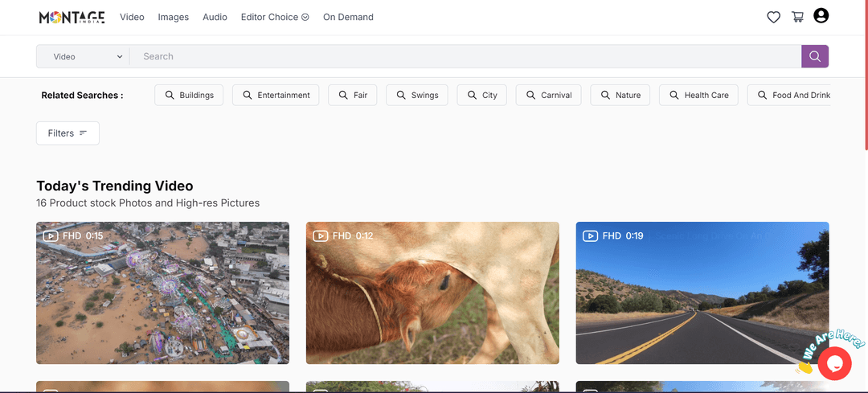The height and width of the screenshot is (393, 868).
Task: Click video icon on carnival aerial thumbnail
Action: click(x=51, y=236)
